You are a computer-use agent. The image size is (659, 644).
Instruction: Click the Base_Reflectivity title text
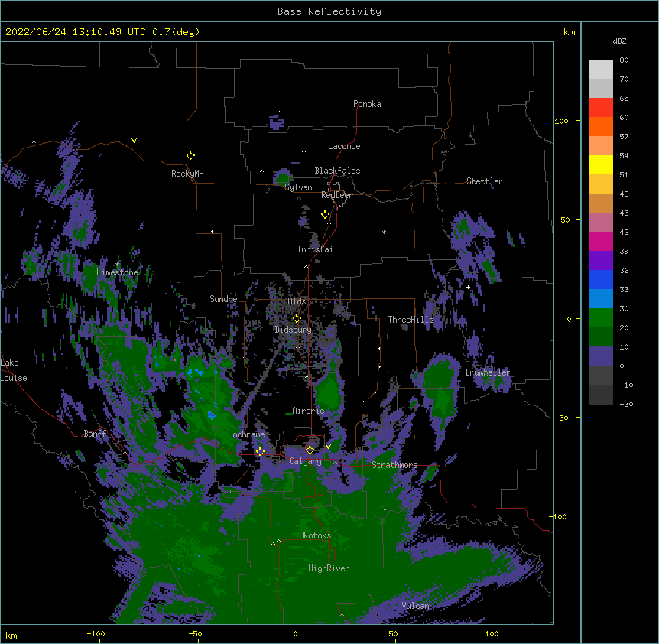[x=329, y=11]
